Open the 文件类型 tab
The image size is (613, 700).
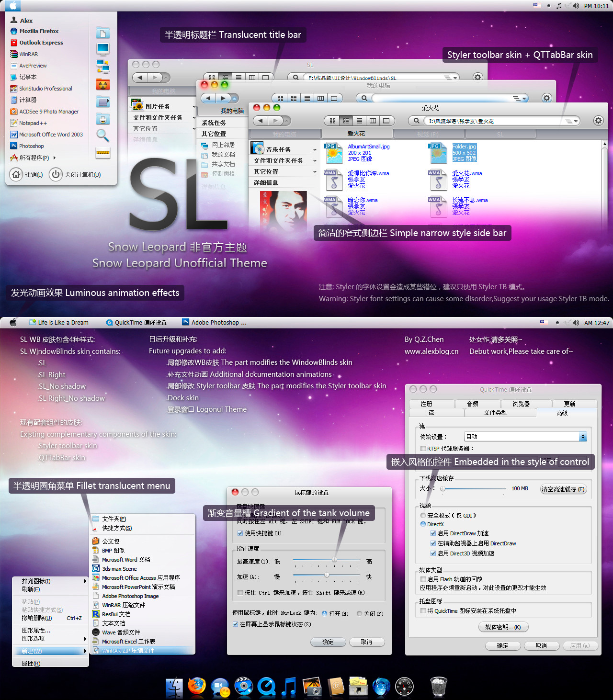(x=495, y=413)
